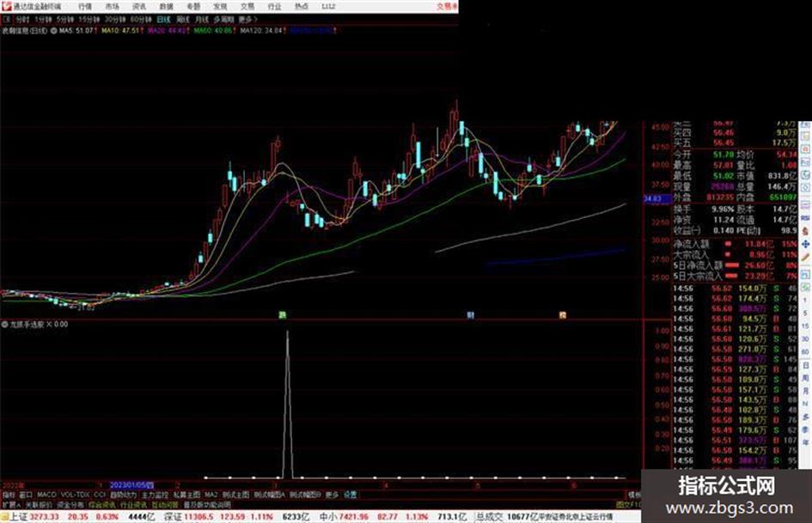Click the highlighted date 2023/01/05 on time axis
The width and height of the screenshot is (812, 523).
pyautogui.click(x=131, y=485)
